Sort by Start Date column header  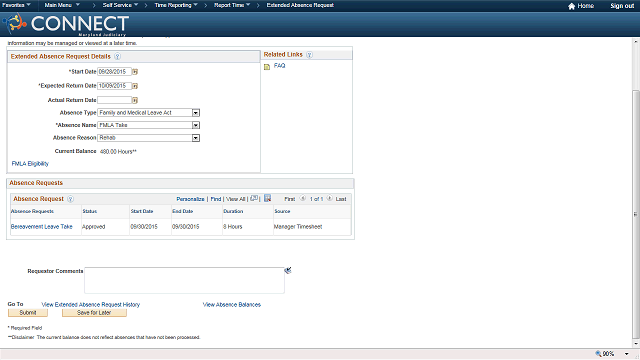142,211
